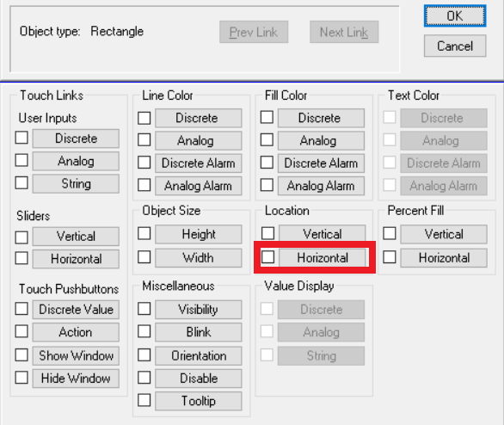Select the Sliders Horizontal button
The image size is (504, 425).
[76, 259]
